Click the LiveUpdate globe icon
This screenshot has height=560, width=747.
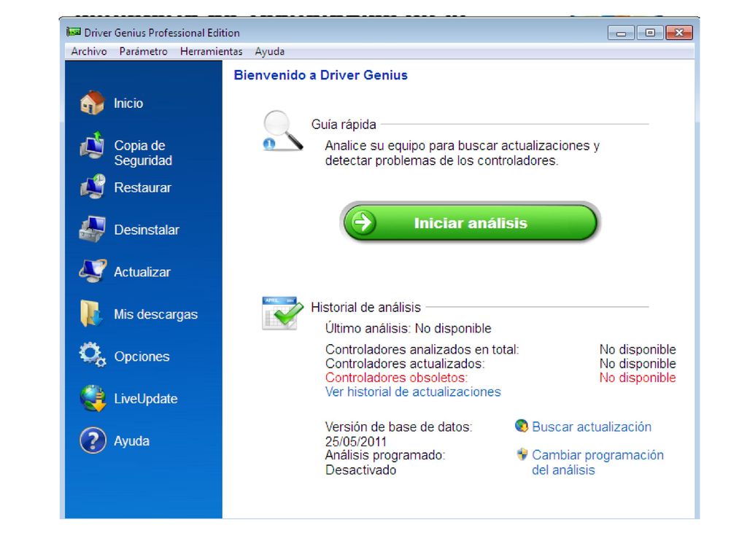pyautogui.click(x=93, y=398)
